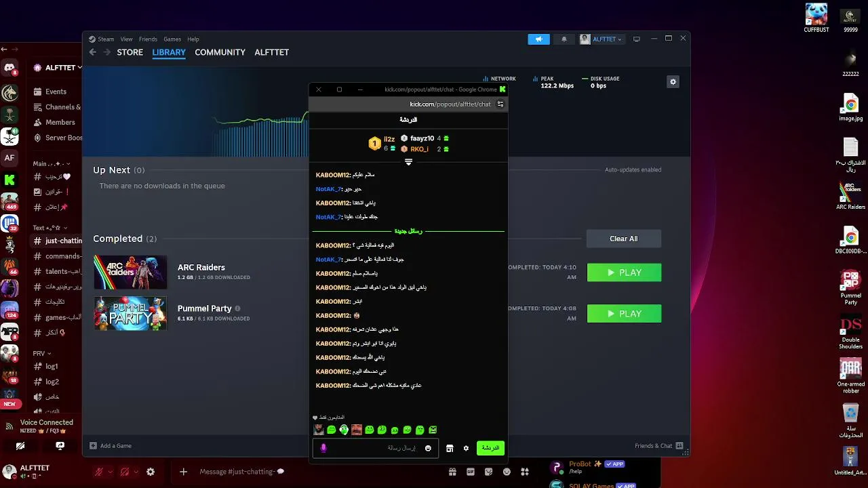Play Pummel Party
This screenshot has width=868, height=488.
624,314
